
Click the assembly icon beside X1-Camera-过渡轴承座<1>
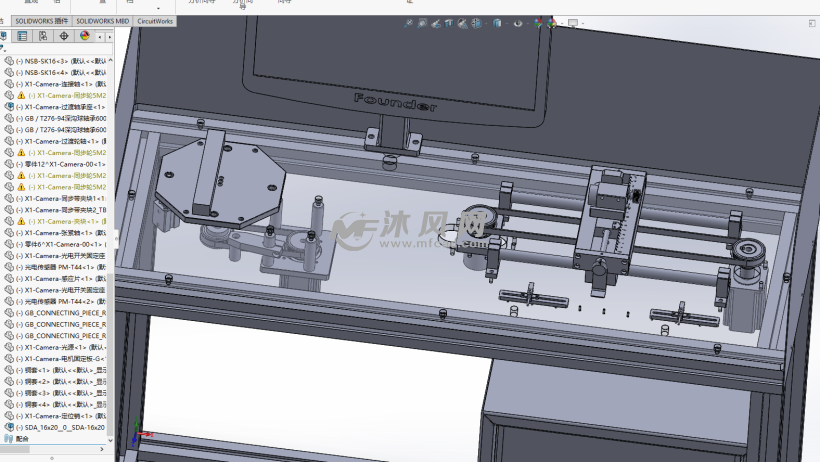click(9, 107)
